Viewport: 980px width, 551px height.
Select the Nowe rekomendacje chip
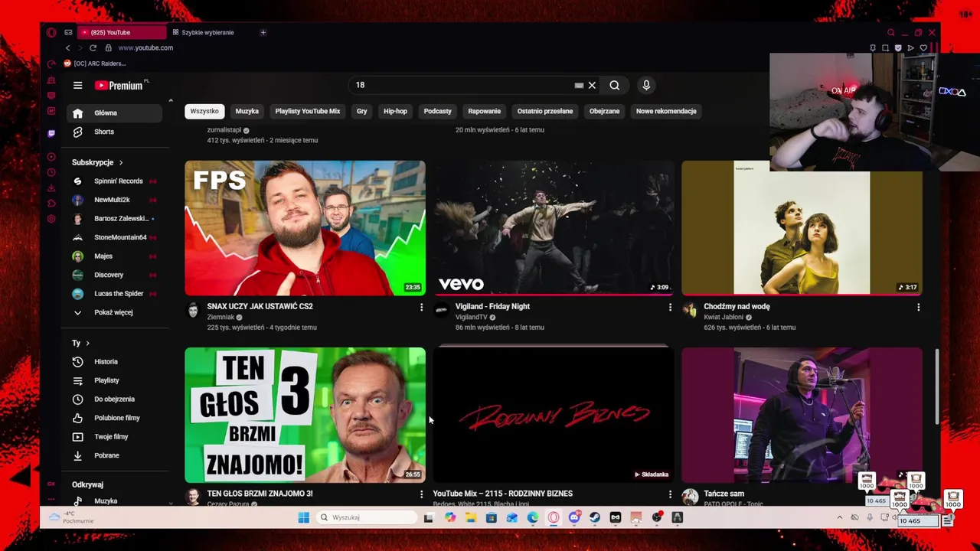(666, 111)
